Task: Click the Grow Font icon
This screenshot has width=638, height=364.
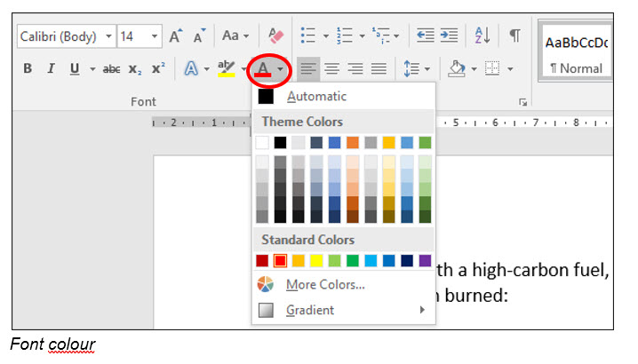Action: tap(176, 36)
